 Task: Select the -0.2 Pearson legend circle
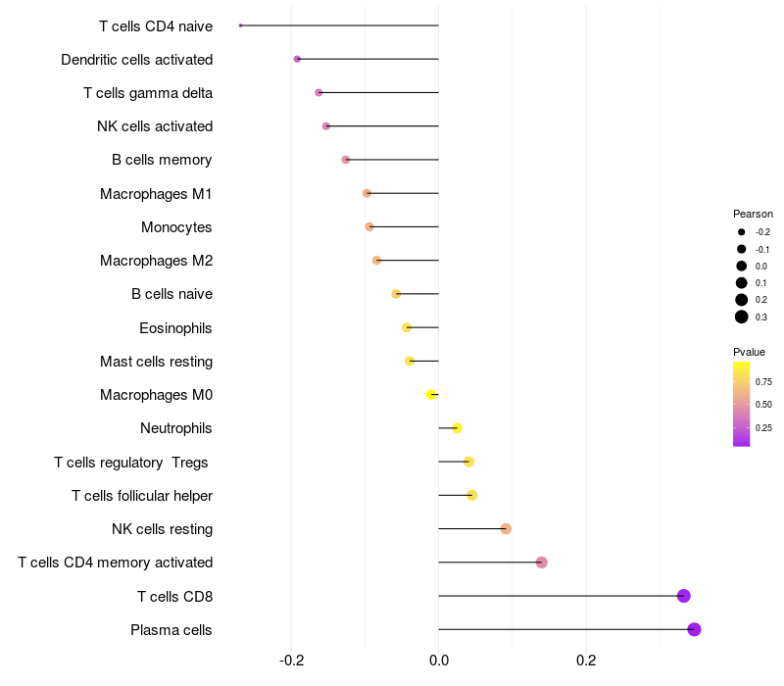tap(742, 232)
